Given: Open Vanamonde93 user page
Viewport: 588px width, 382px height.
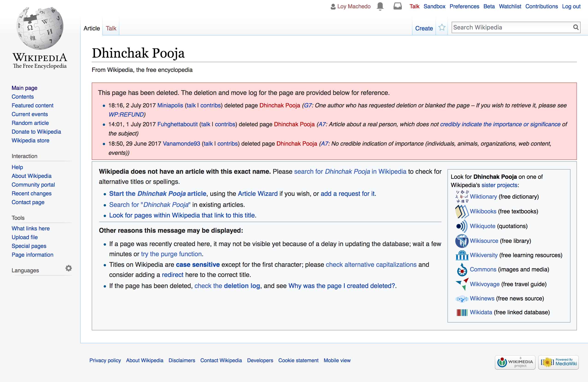Looking at the screenshot, I should [x=181, y=144].
